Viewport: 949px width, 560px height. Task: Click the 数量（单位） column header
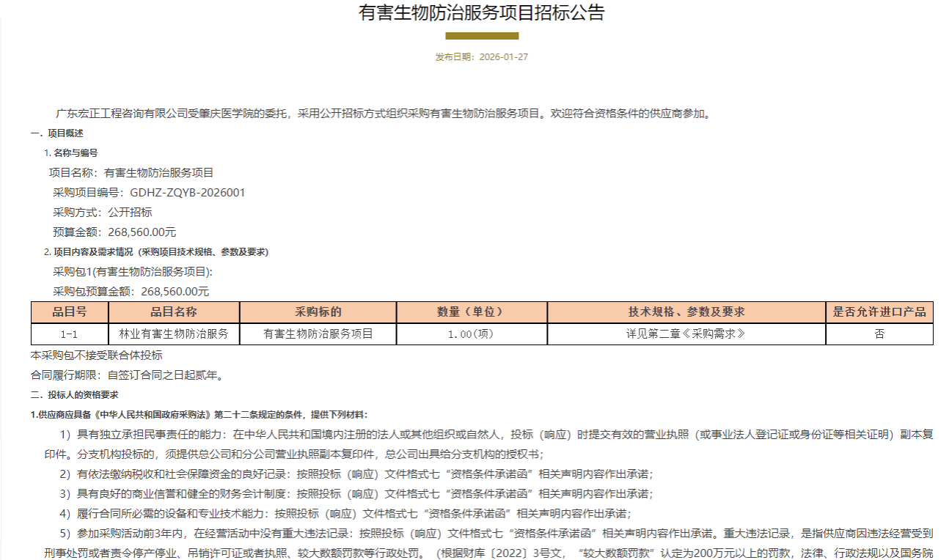(x=472, y=312)
